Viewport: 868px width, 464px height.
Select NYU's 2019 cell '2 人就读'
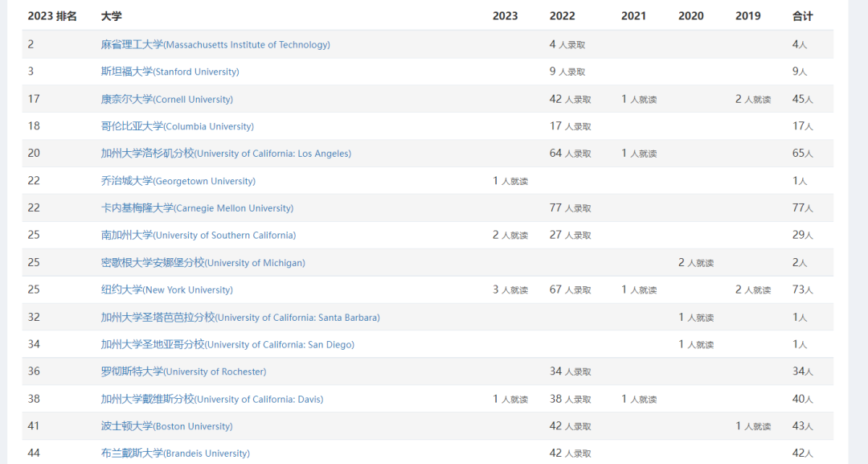[x=753, y=289]
